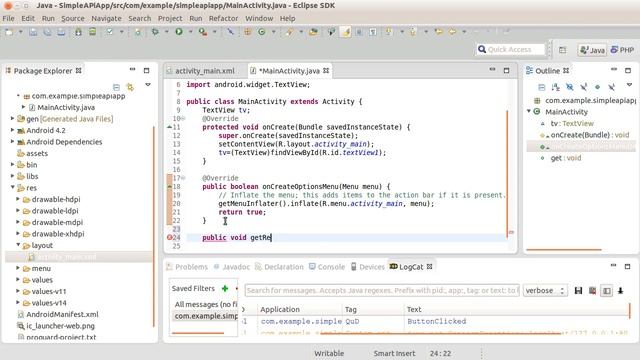Open the Window menu
Viewport: 640px width, 360px height.
259,18
